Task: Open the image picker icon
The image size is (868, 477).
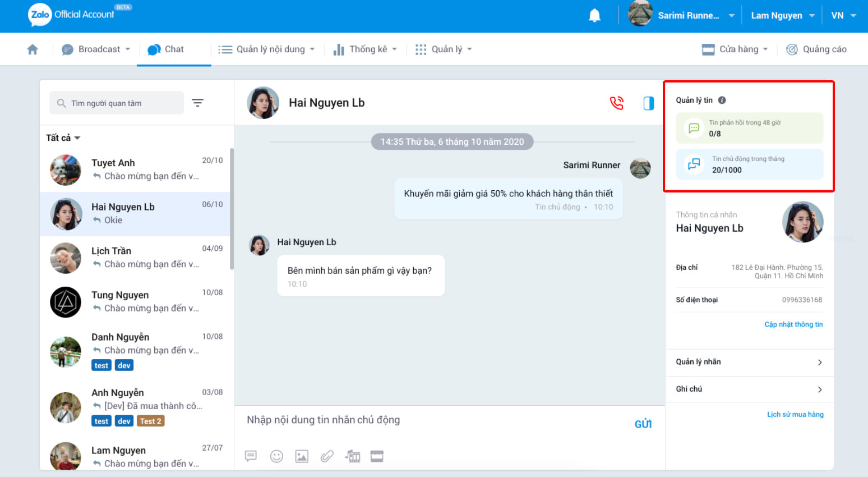Action: coord(302,456)
